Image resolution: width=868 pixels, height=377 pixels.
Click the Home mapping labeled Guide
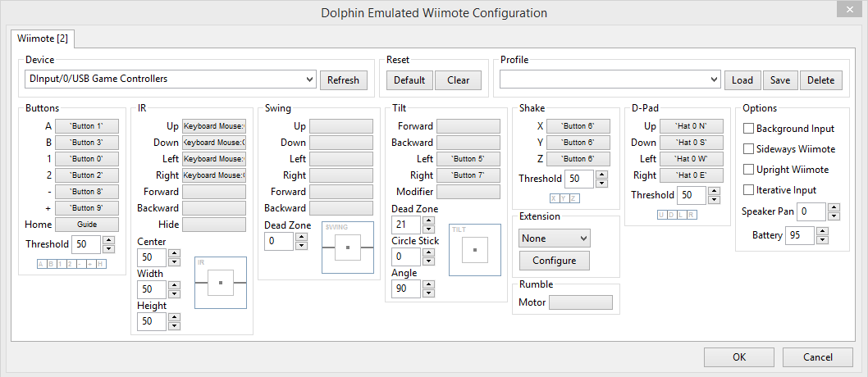click(87, 225)
